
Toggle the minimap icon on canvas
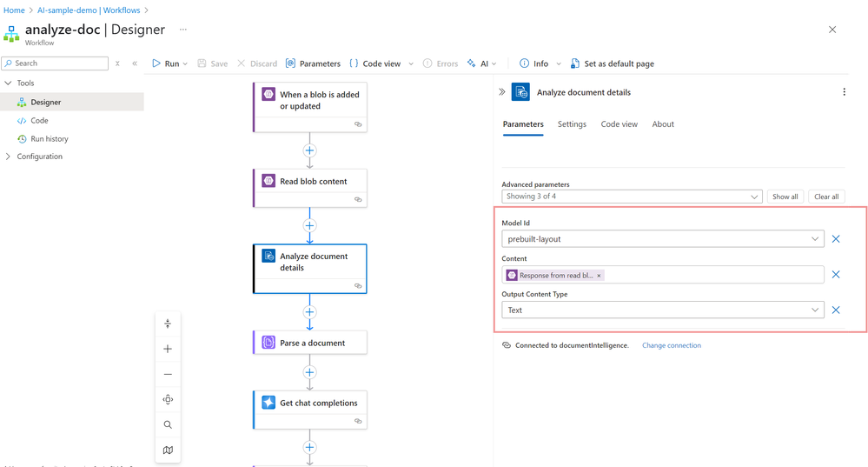(168, 450)
